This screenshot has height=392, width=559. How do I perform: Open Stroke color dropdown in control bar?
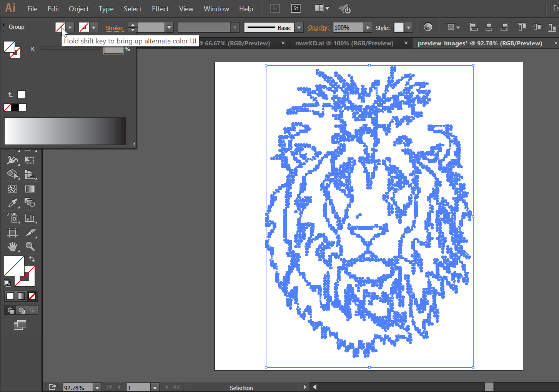[x=93, y=28]
